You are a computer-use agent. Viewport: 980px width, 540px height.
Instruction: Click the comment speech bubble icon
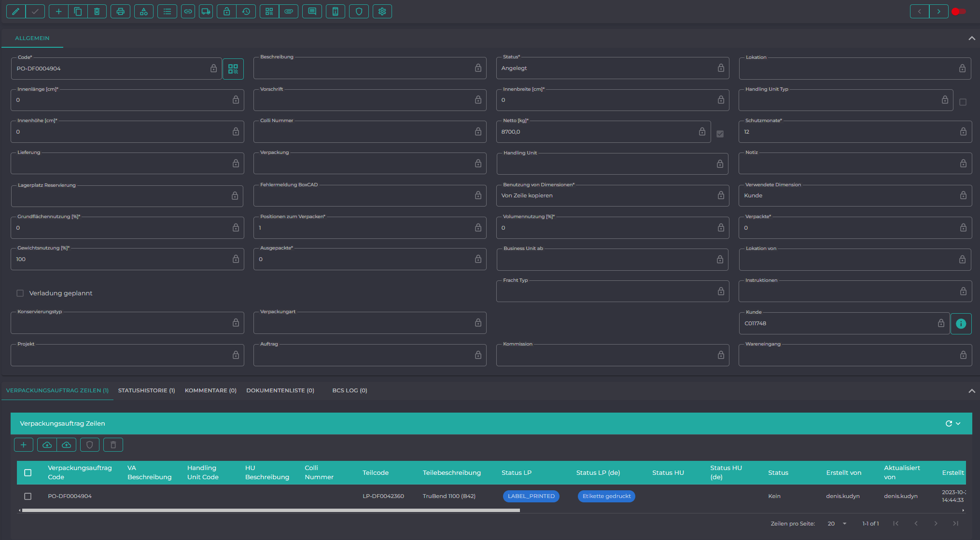coord(312,12)
